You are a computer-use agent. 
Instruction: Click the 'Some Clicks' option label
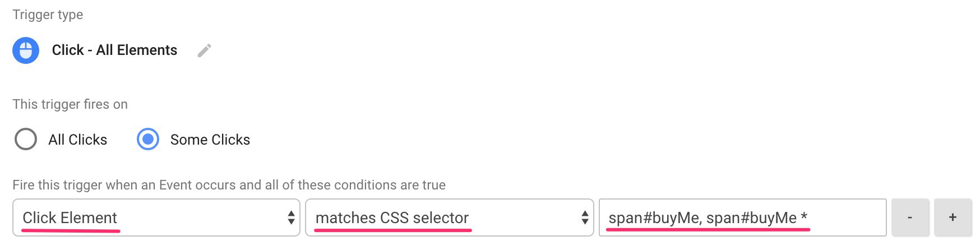[210, 140]
